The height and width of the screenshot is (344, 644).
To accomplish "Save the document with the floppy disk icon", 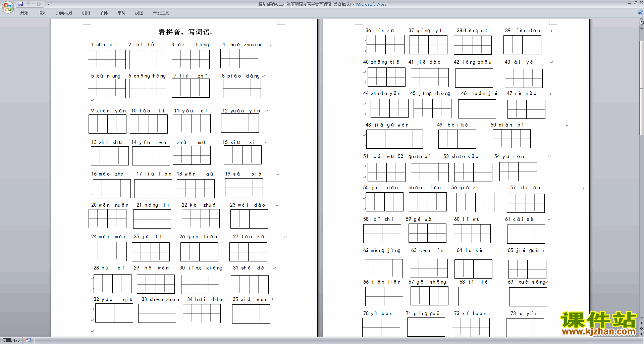I will pos(20,4).
